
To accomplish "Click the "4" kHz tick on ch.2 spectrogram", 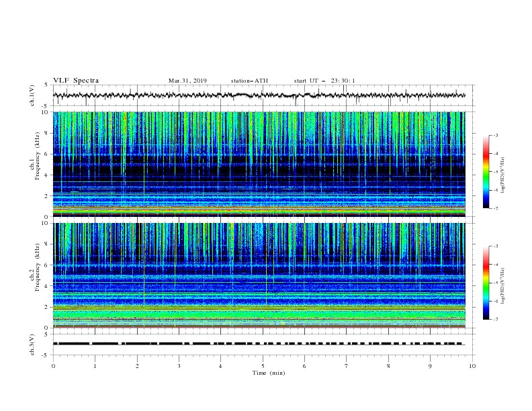I will (46, 286).
